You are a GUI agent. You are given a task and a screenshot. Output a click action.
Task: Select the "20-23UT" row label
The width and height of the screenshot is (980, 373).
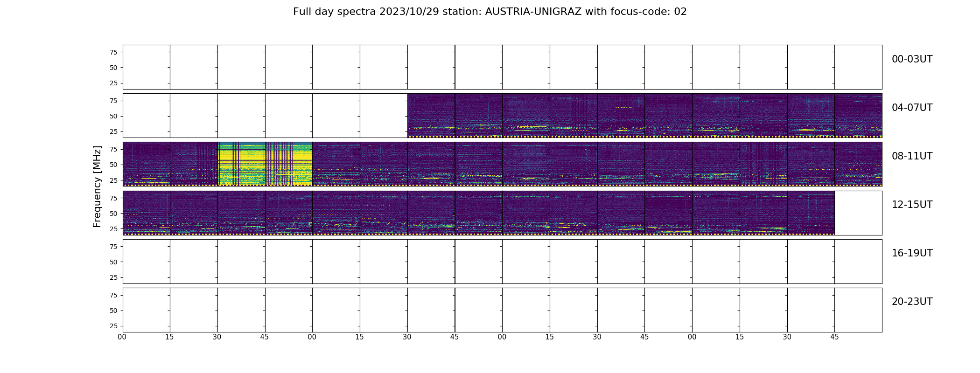click(912, 302)
